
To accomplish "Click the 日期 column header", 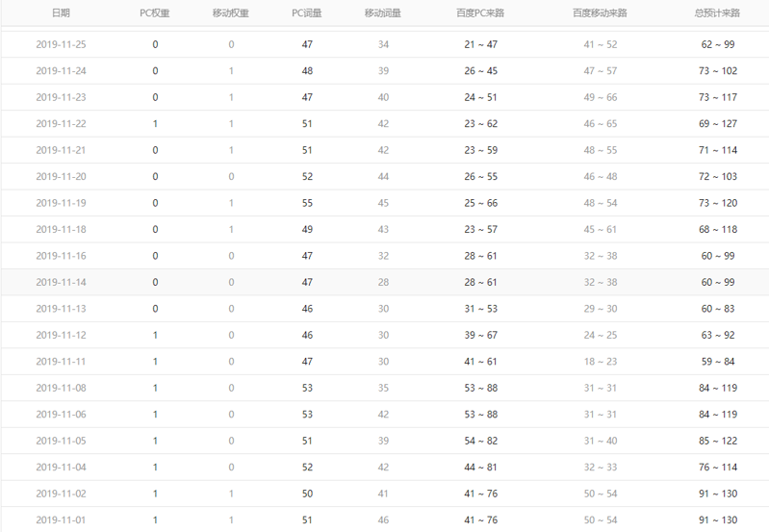I will 61,13.
